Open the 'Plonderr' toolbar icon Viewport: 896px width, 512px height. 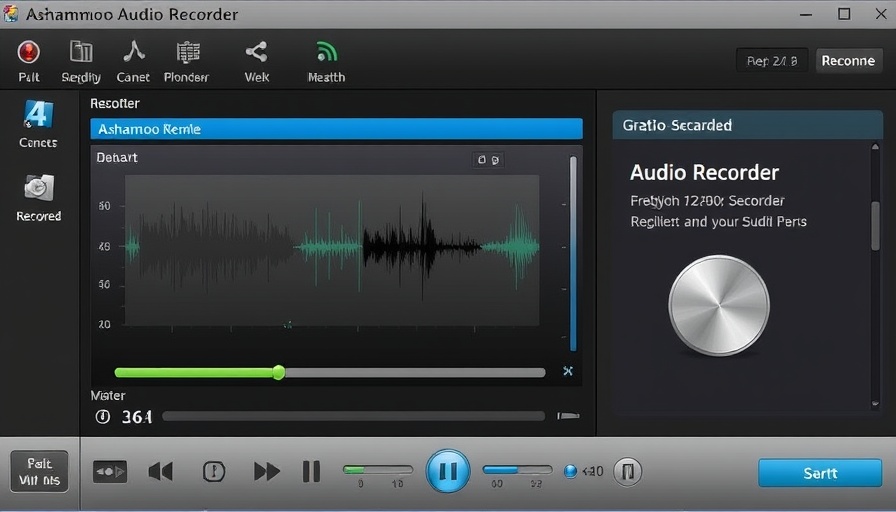(187, 53)
